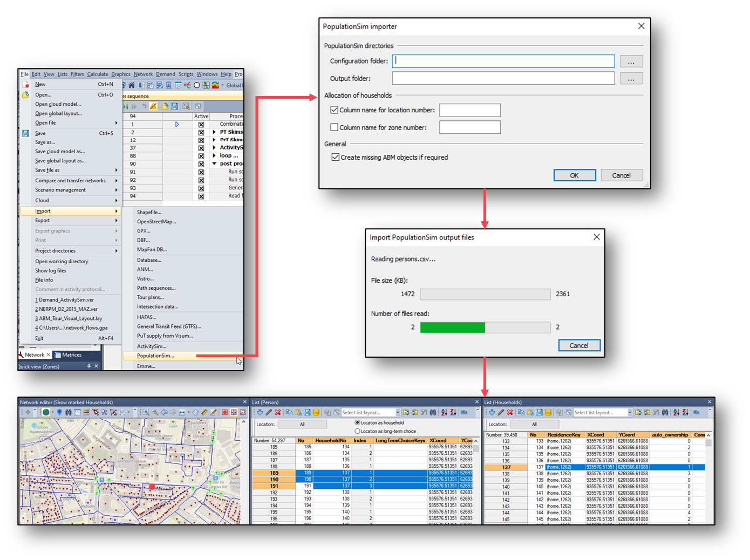Viewport: 750px width, 560px height.
Task: Choose PopulationSim... from Import submenu
Action: click(x=155, y=356)
